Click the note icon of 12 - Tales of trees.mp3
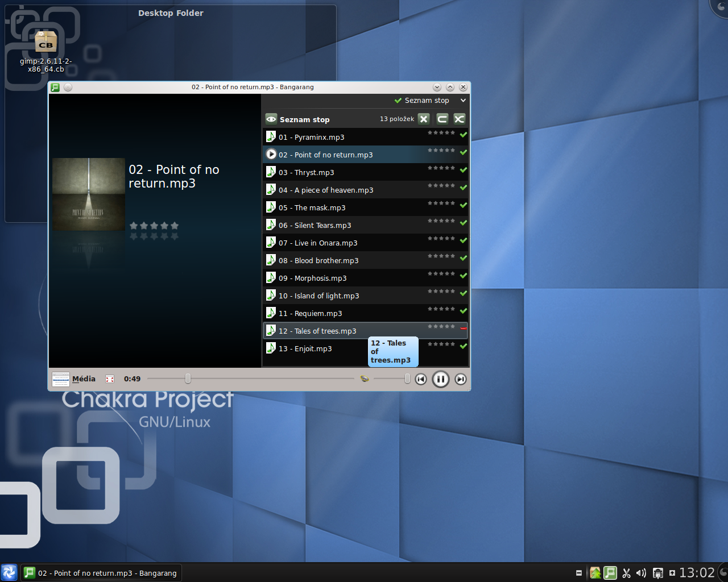The width and height of the screenshot is (728, 582). click(x=271, y=331)
